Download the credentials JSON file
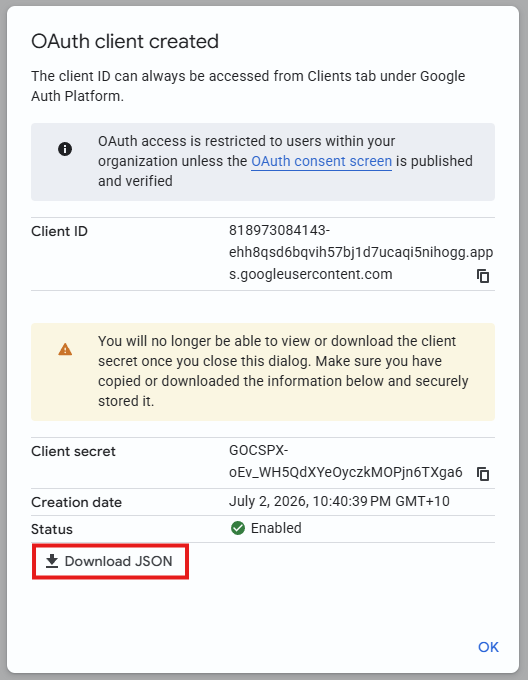This screenshot has height=680, width=528. coord(110,561)
